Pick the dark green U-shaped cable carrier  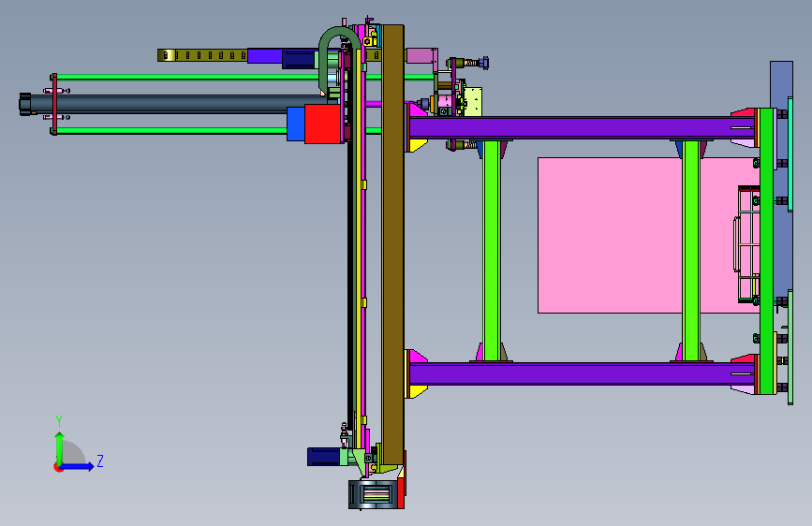(339, 60)
